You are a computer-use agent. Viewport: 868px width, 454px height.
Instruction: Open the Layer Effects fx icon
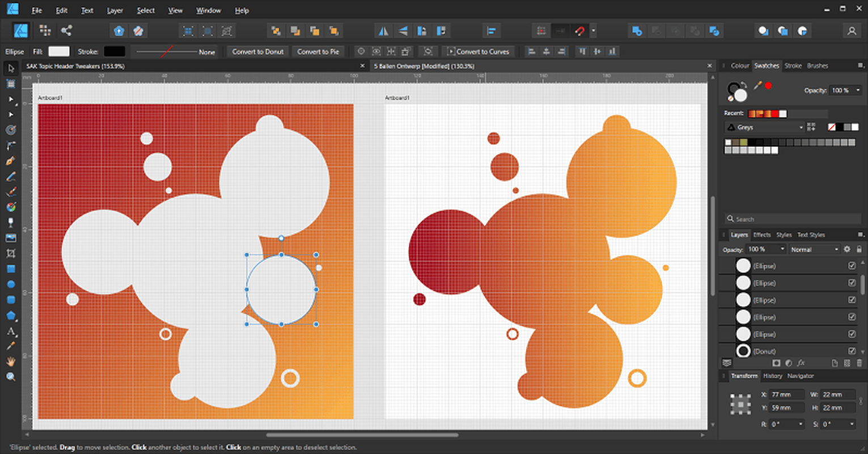[x=801, y=363]
